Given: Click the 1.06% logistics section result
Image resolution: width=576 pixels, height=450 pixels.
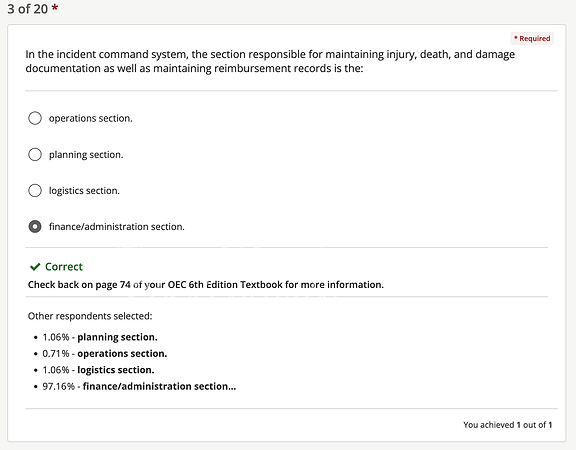Looking at the screenshot, I should pos(98,370).
